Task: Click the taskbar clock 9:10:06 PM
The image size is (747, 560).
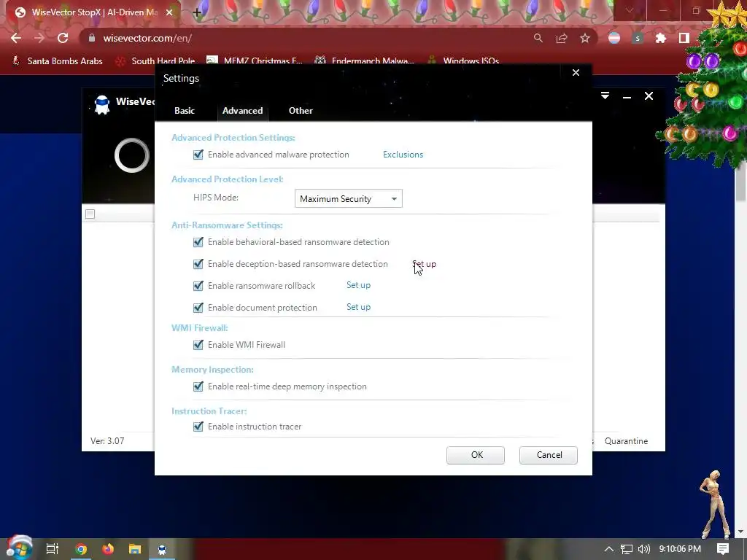Action: click(x=680, y=549)
